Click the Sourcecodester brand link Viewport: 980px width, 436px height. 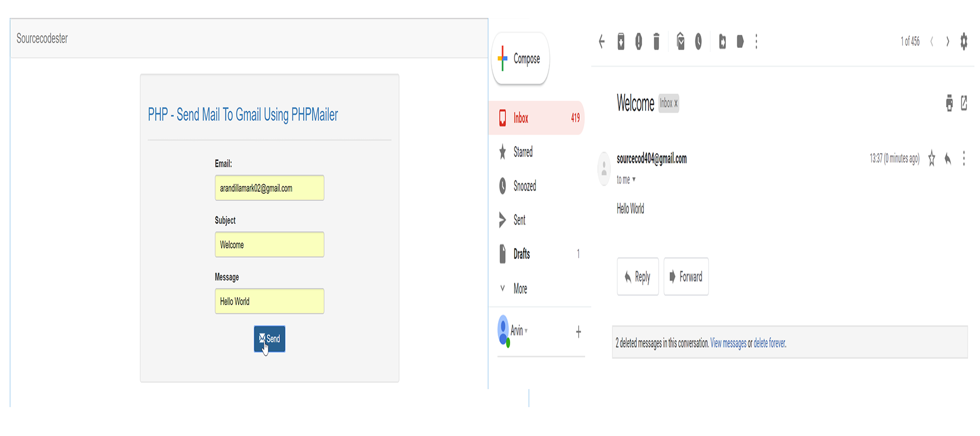click(42, 39)
